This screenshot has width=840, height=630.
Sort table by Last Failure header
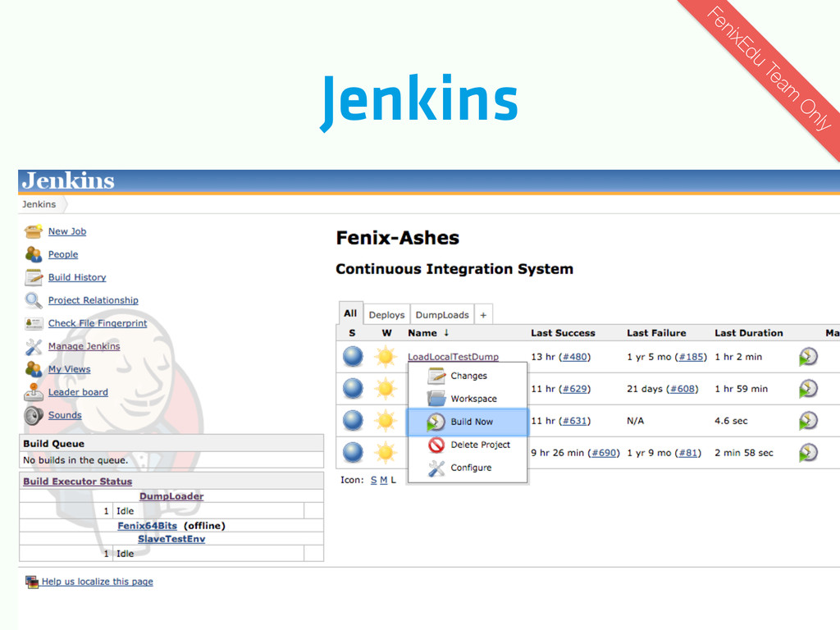(656, 333)
